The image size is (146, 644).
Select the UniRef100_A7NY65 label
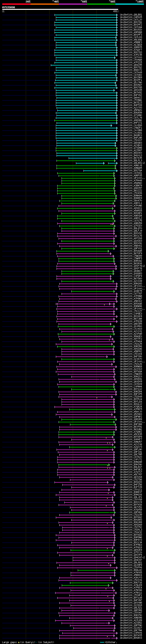click(131, 572)
